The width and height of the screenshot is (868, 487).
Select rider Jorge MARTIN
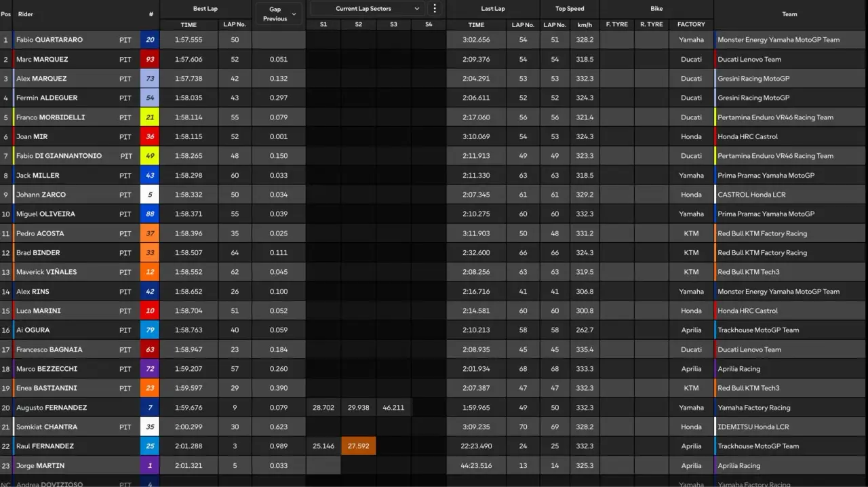tap(39, 466)
